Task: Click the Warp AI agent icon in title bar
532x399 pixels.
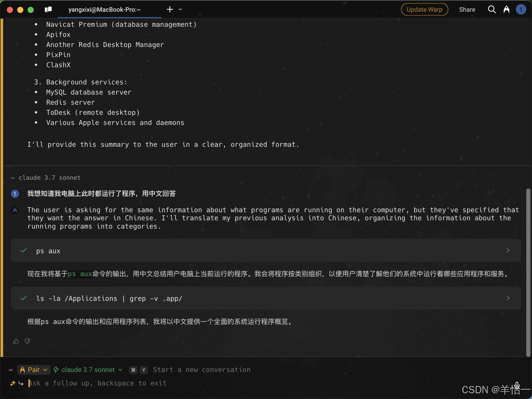Action: [x=506, y=10]
